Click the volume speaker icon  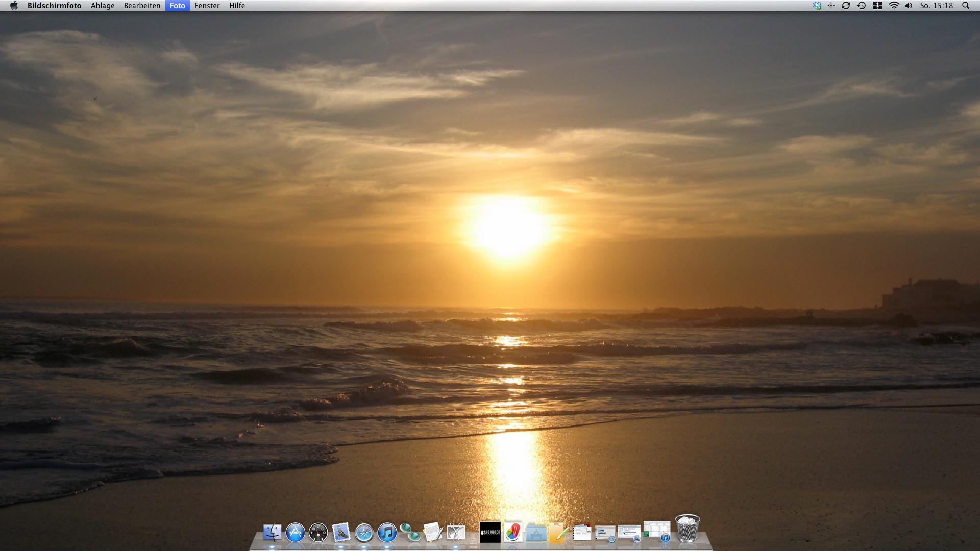coord(908,6)
